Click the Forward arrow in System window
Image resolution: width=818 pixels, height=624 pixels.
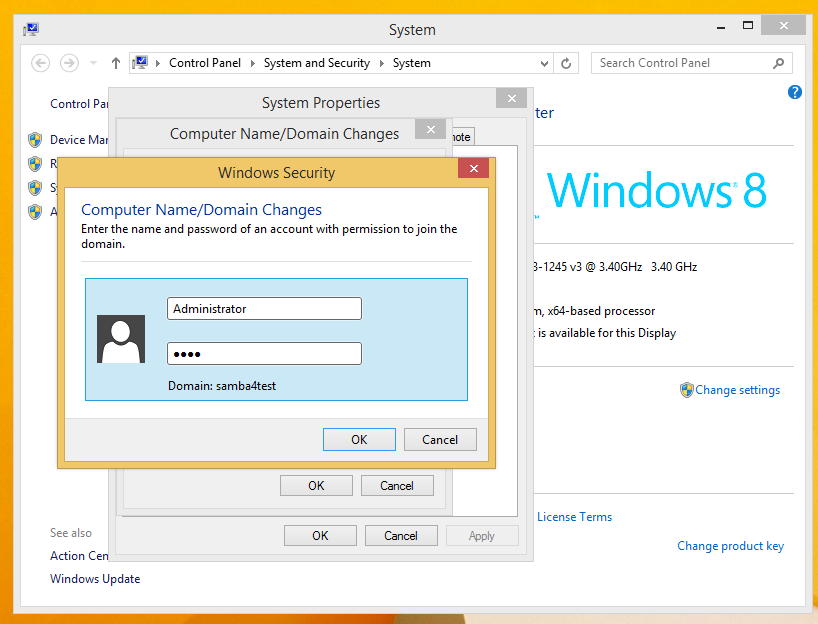click(x=69, y=63)
